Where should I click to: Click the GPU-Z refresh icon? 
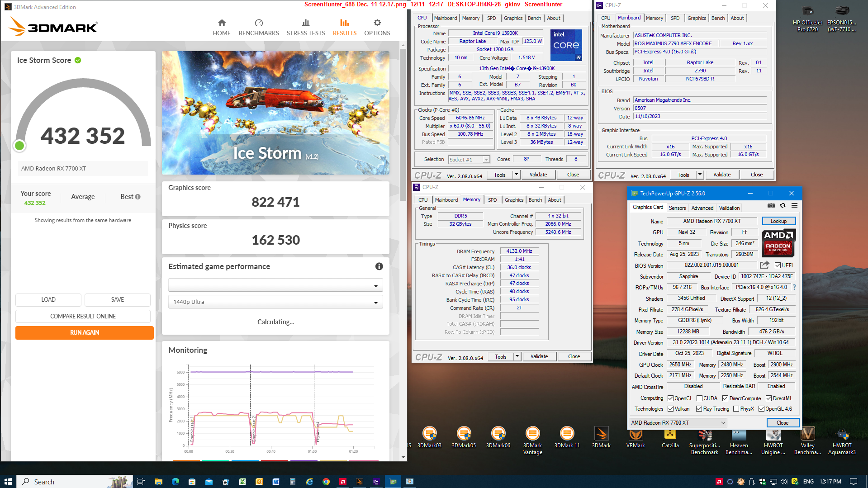pyautogui.click(x=783, y=206)
